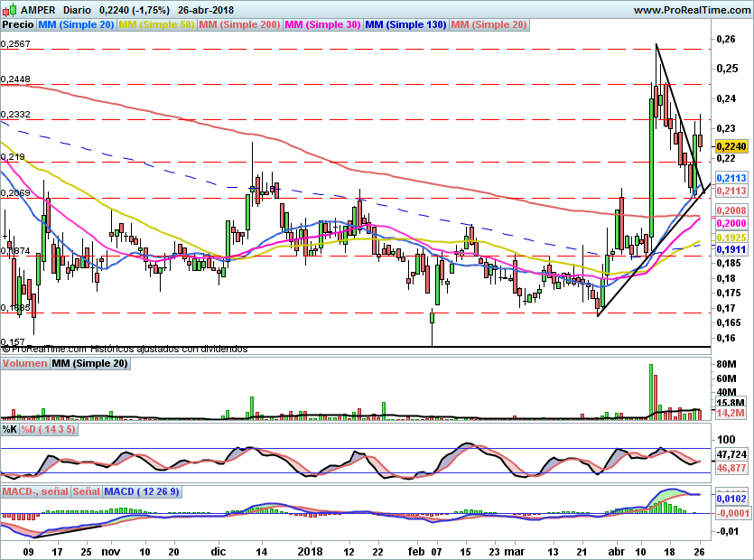Open the www.ProRealTime.com link
Screen dimensions: 754x560
[x=691, y=9]
